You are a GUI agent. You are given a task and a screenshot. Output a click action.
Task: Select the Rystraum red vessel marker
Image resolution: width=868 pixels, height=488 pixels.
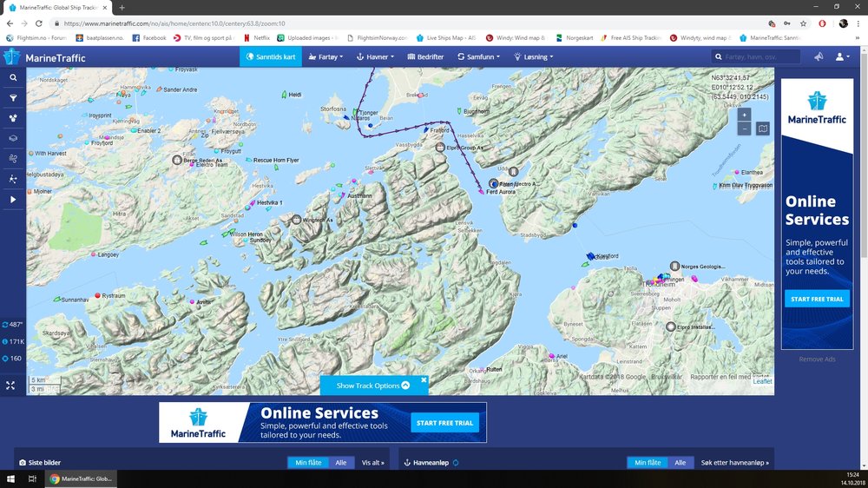(x=98, y=296)
